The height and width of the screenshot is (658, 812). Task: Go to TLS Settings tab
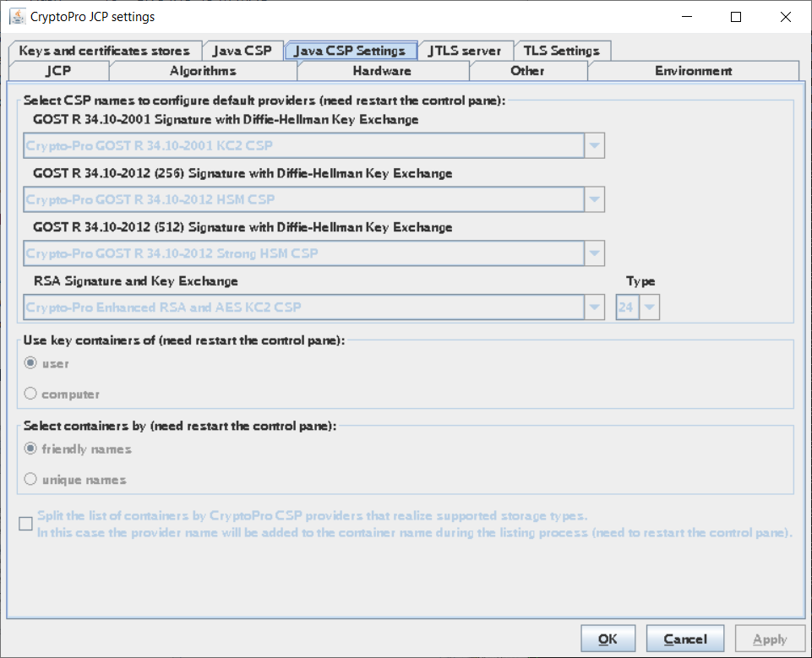click(562, 51)
